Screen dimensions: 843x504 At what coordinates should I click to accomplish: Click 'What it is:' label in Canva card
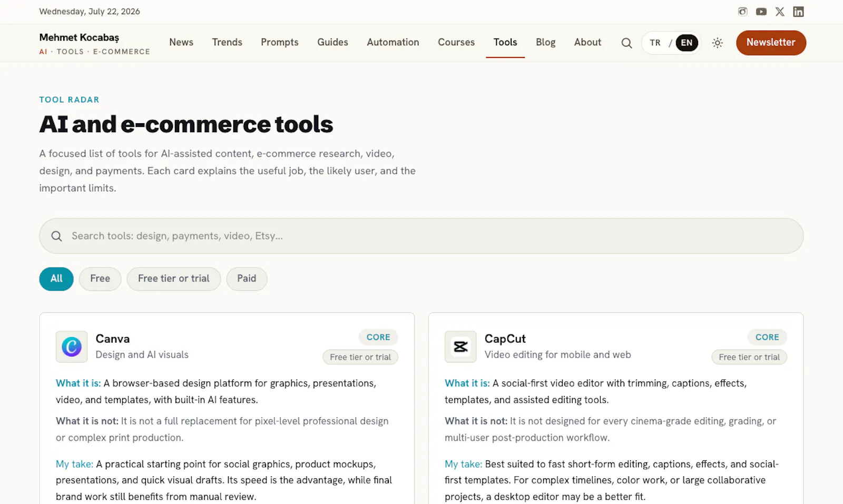click(79, 383)
